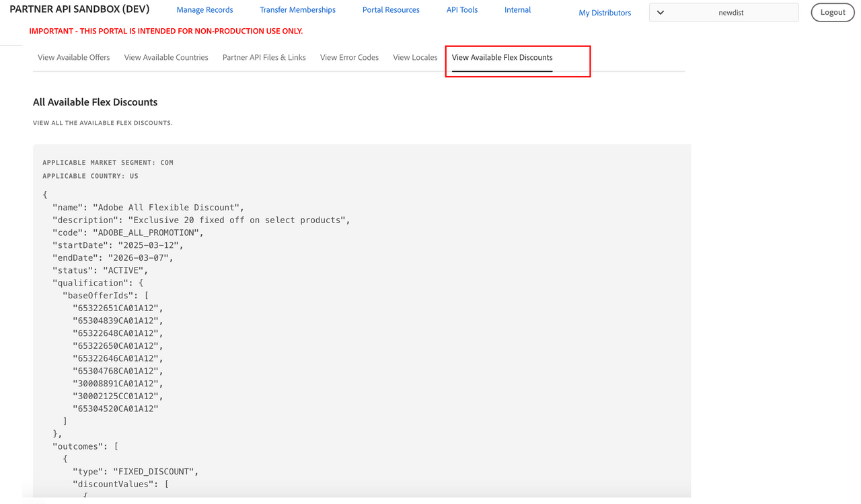This screenshot has height=504, width=861.
Task: Click the APPLICABLE MARKET SEGMENT: COM line
Action: [108, 163]
